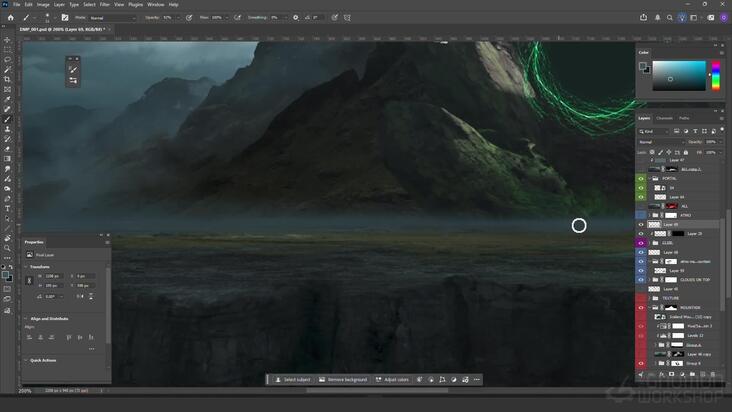Click the Home icon in options bar
732x412 pixels.
coord(11,18)
